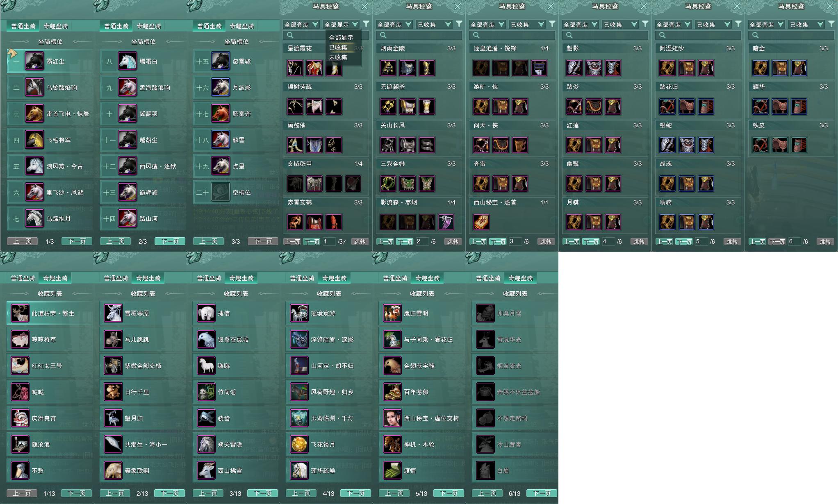Click the empty slot 空槽位 icon

pyautogui.click(x=221, y=192)
